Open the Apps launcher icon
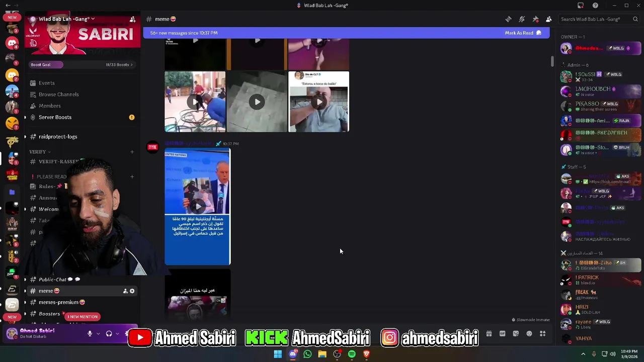Image resolution: width=644 pixels, height=362 pixels. [x=542, y=334]
